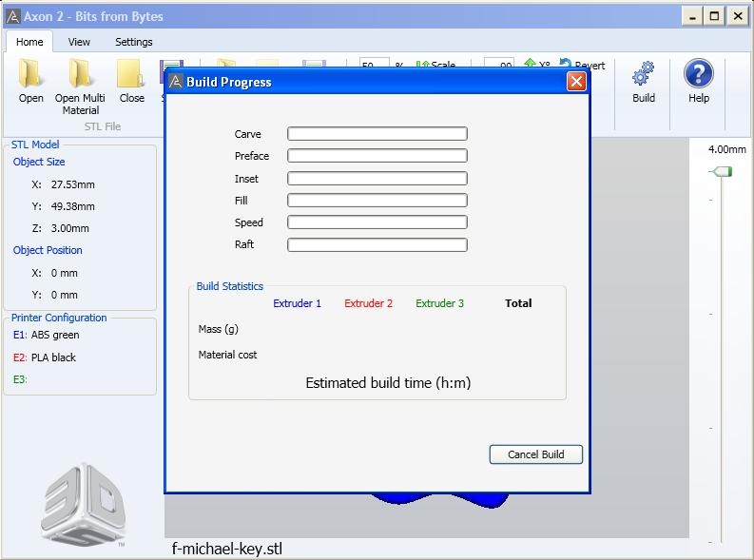This screenshot has width=754, height=560.
Task: Click the E2: PLA black entry
Action: (45, 357)
